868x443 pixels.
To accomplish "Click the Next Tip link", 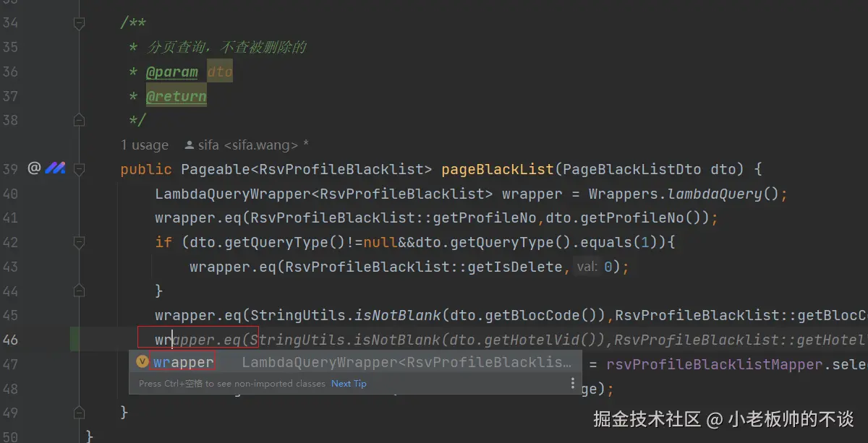I will pos(349,384).
